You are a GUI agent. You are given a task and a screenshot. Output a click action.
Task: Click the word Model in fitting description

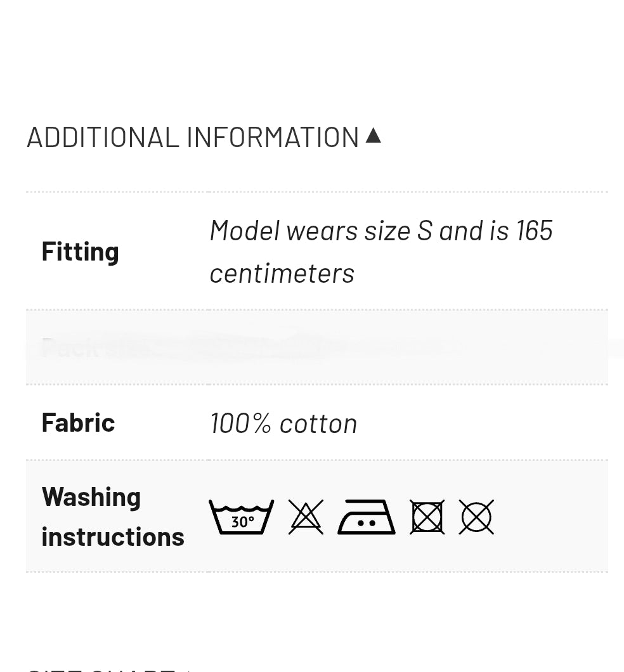[245, 230]
